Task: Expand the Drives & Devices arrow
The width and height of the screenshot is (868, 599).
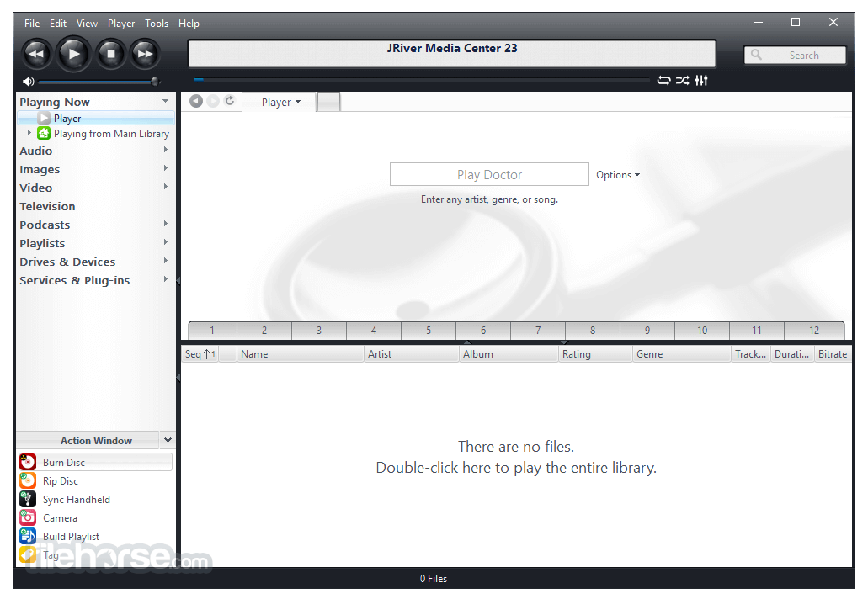Action: click(165, 261)
